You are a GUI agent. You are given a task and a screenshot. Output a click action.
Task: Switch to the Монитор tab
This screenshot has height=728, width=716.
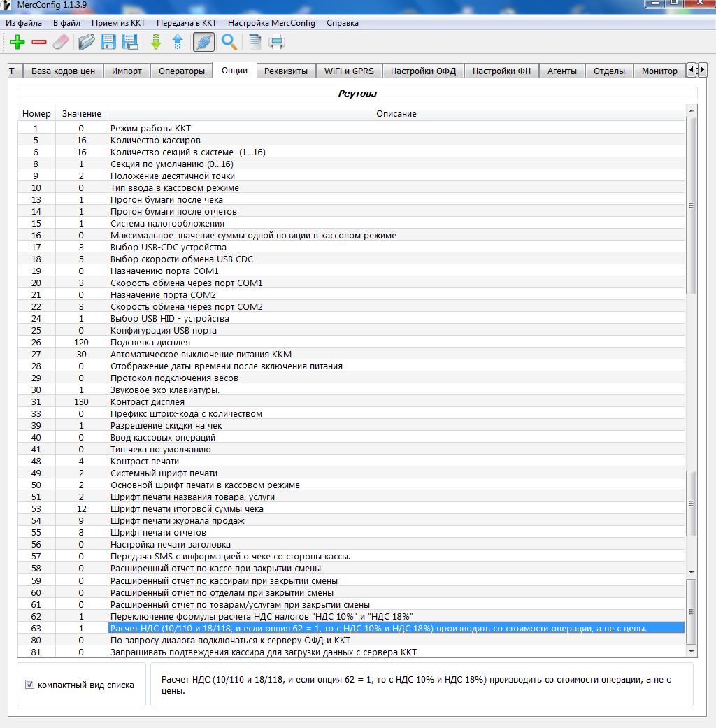659,71
